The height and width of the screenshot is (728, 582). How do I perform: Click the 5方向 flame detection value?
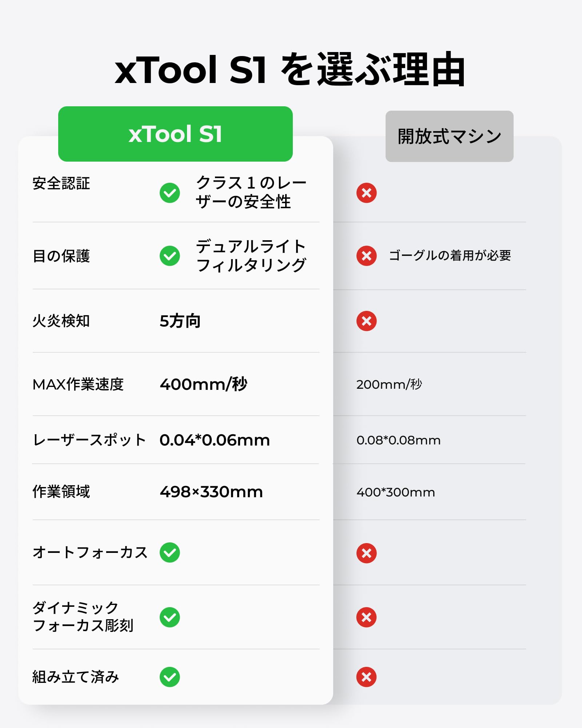(180, 321)
